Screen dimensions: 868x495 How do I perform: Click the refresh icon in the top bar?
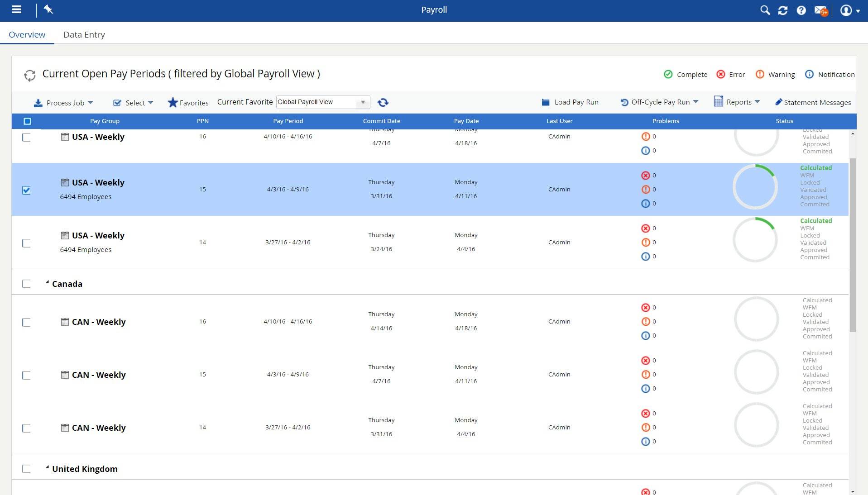coord(783,10)
